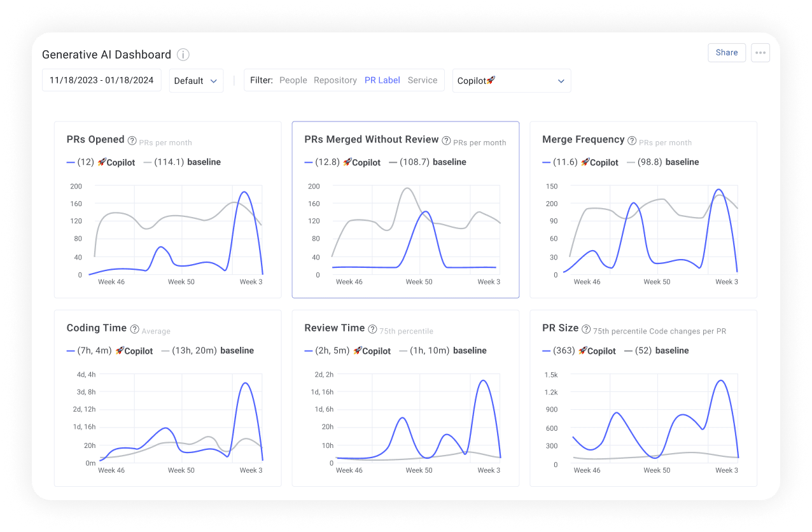Click the Coding Time question mark icon
Image resolution: width=812 pixels, height=532 pixels.
pos(136,328)
